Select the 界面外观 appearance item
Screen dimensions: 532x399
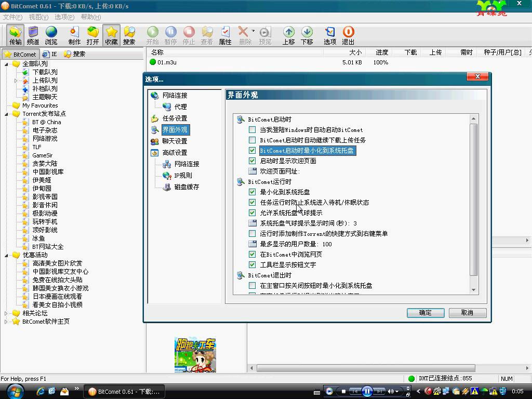click(x=175, y=129)
